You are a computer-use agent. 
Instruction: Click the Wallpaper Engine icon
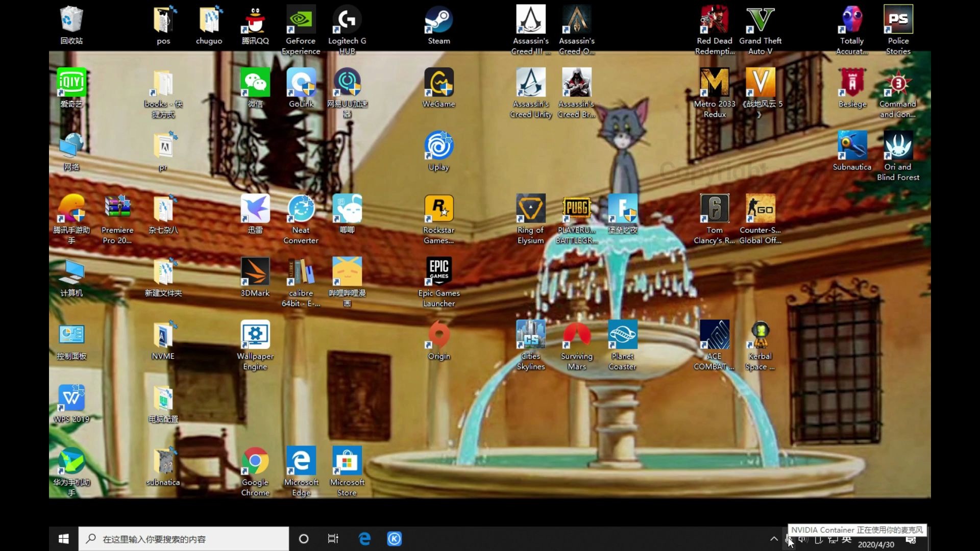click(x=255, y=345)
